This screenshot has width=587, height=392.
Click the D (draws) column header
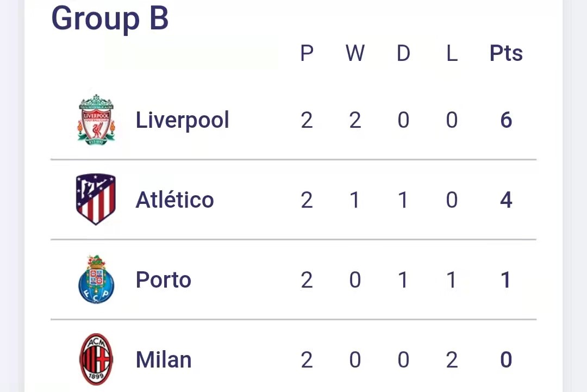coord(403,53)
